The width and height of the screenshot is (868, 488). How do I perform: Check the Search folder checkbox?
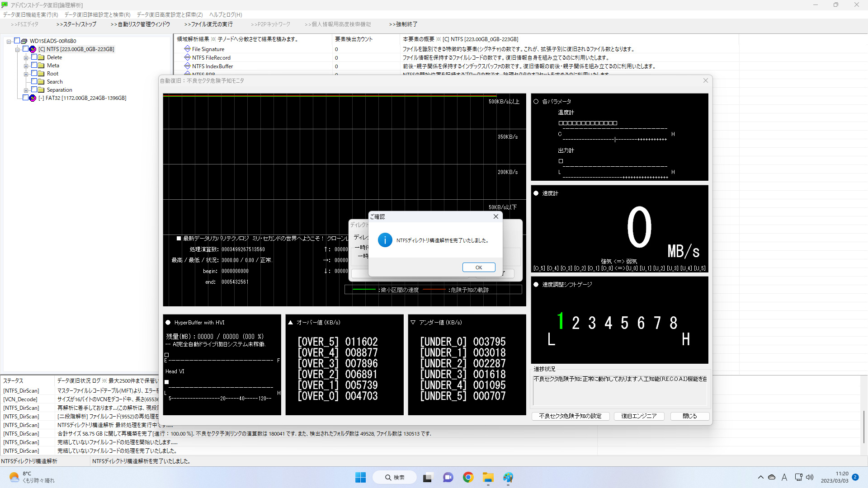(x=34, y=81)
